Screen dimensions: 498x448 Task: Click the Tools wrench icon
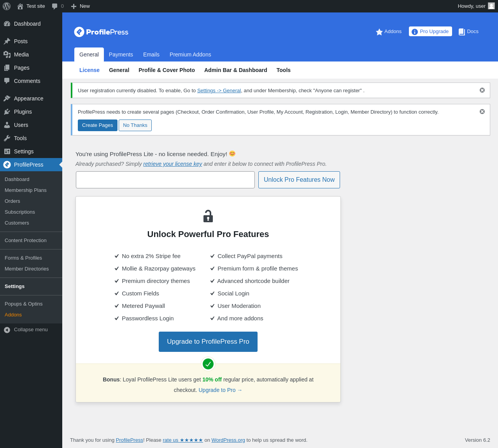[7, 138]
